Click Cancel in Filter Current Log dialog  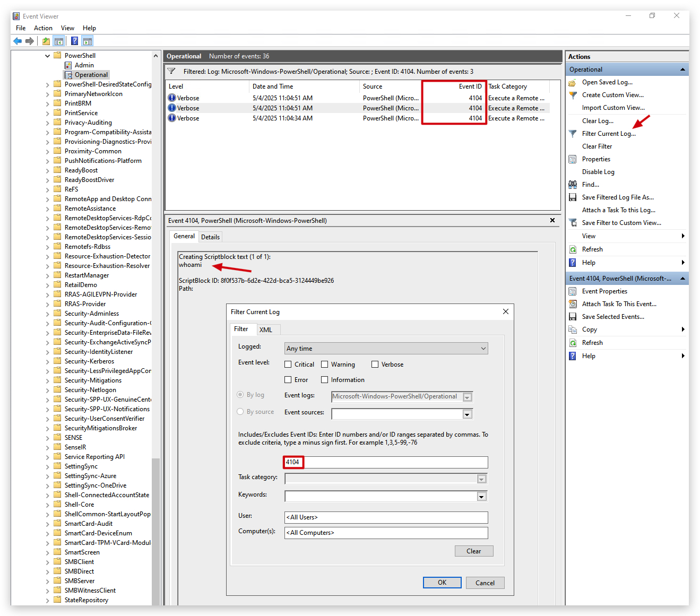click(x=485, y=583)
